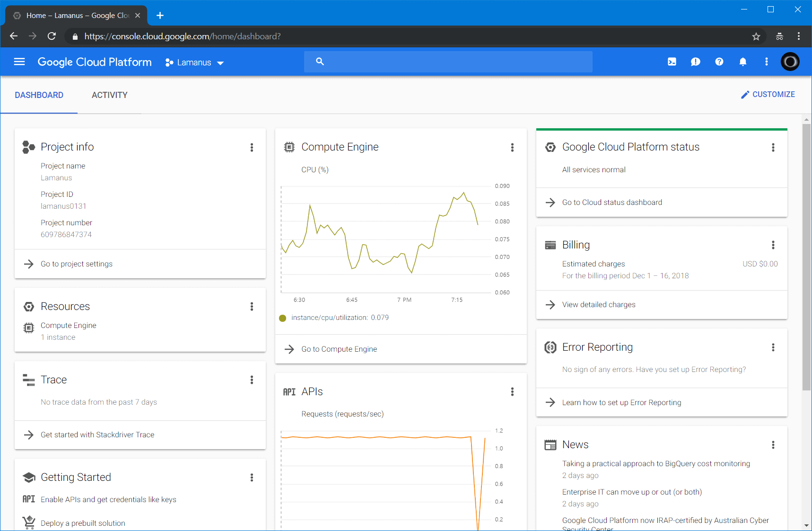Open Project info card options menu
This screenshot has height=531, width=812.
252,148
